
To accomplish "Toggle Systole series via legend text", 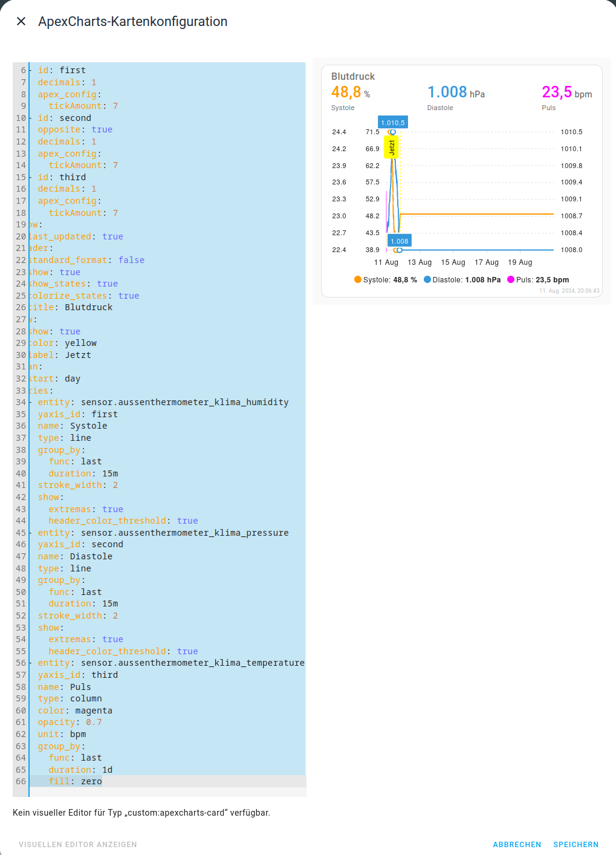I will click(390, 280).
